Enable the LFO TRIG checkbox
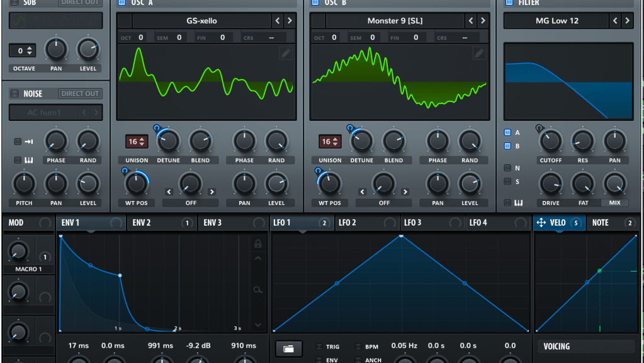 click(x=319, y=347)
